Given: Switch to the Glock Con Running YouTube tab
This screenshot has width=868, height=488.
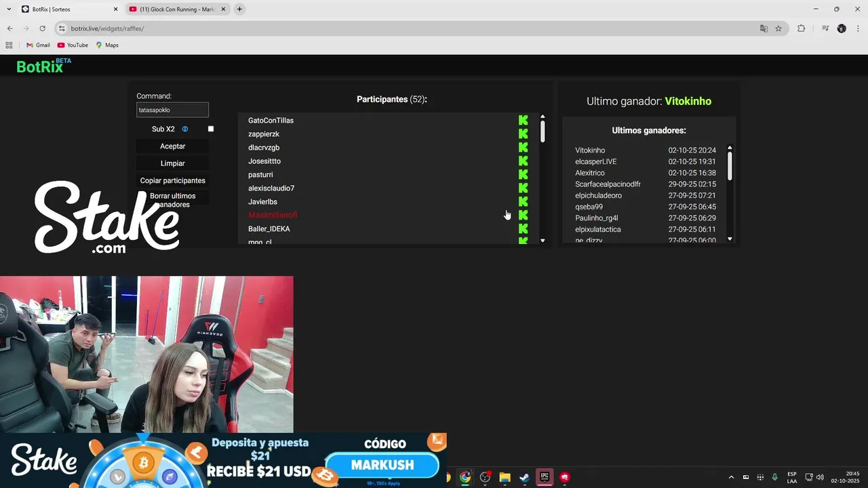Looking at the screenshot, I should coord(178,9).
